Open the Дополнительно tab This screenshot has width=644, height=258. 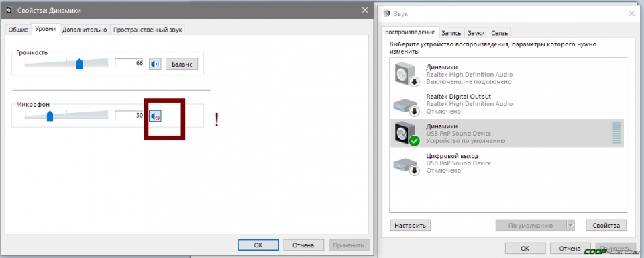coord(85,30)
